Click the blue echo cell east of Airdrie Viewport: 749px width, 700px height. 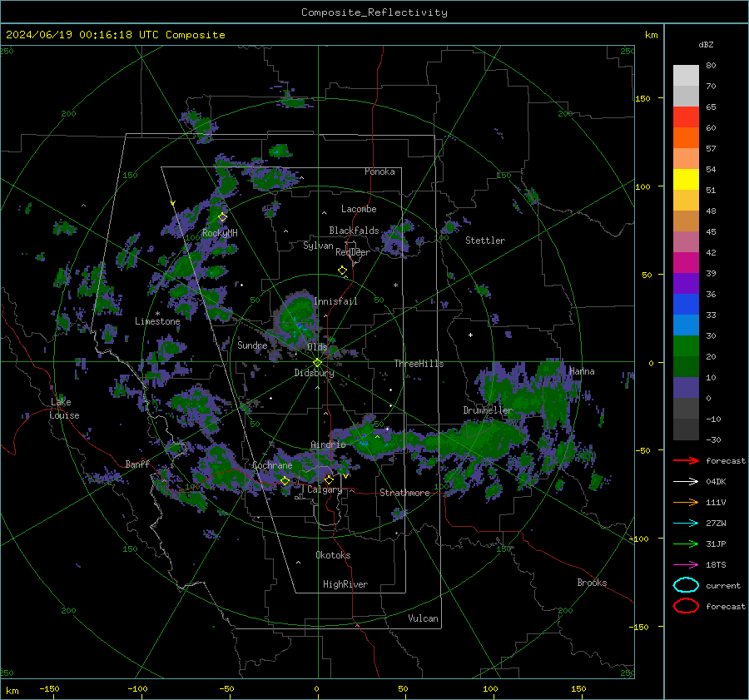(365, 440)
